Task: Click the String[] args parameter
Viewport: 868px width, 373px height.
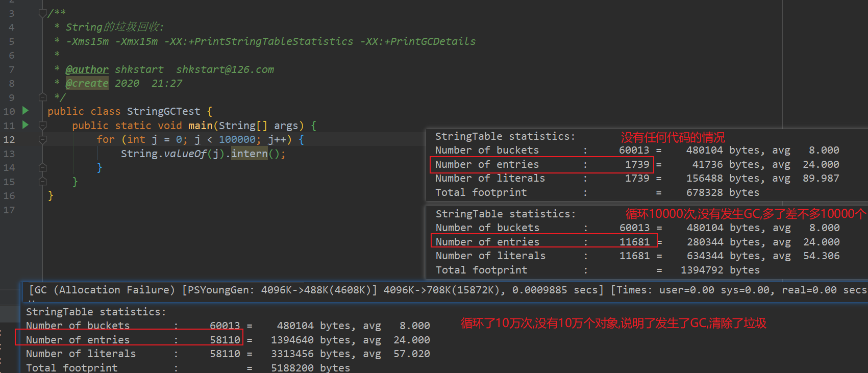Action: pyautogui.click(x=259, y=126)
